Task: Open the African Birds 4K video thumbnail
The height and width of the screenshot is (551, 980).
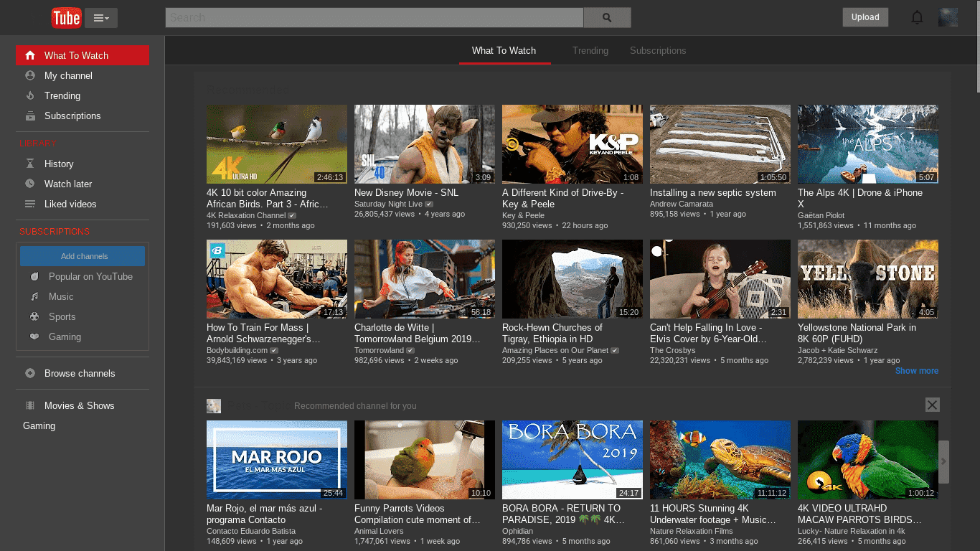Action: (277, 144)
